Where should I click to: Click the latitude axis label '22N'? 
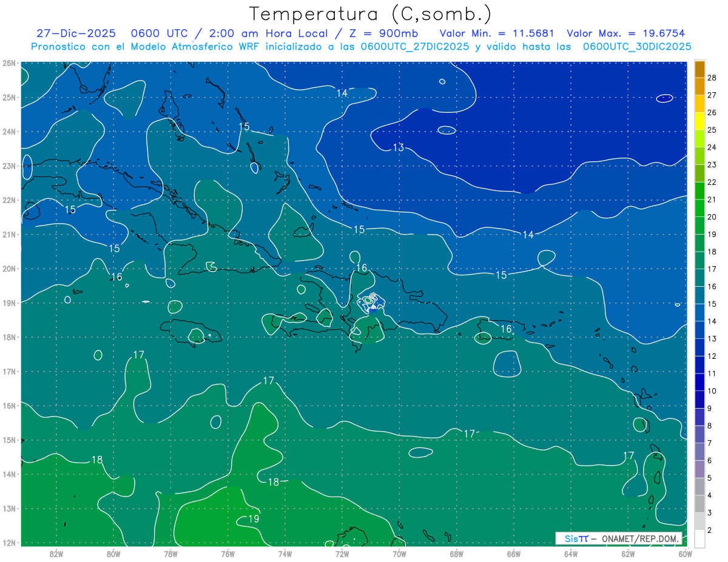point(9,200)
